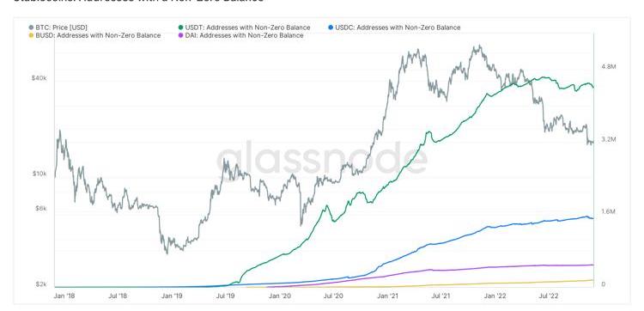Screen dimensions: 644x311
Task: Click the Jan '21 x-axis label
Action: [388, 296]
